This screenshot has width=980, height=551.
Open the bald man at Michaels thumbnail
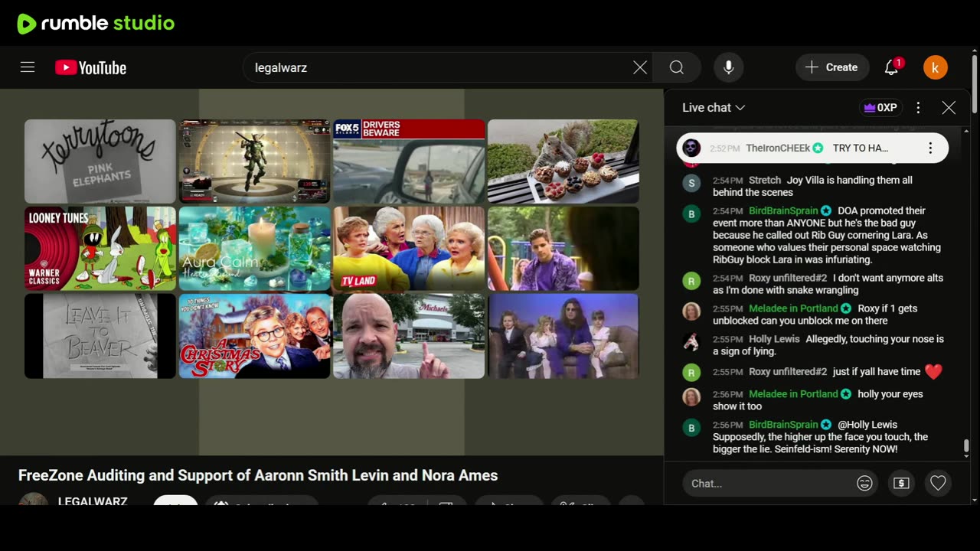point(409,336)
